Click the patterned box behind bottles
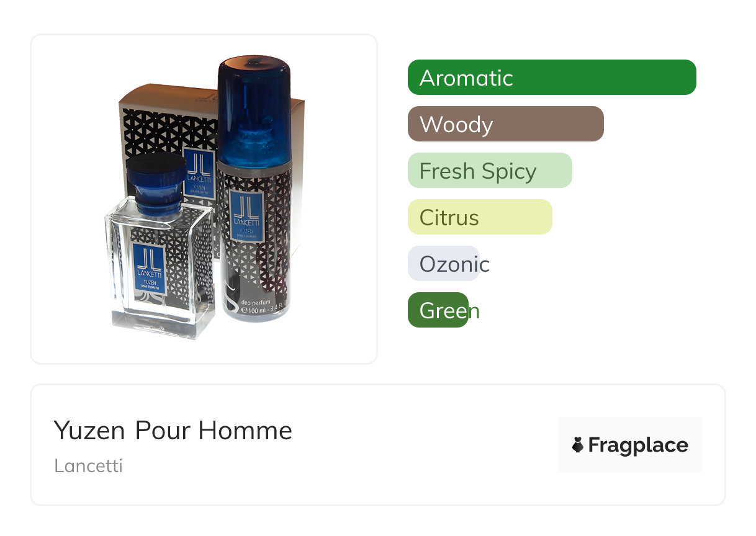Viewport: 756px width, 536px height. 155,124
